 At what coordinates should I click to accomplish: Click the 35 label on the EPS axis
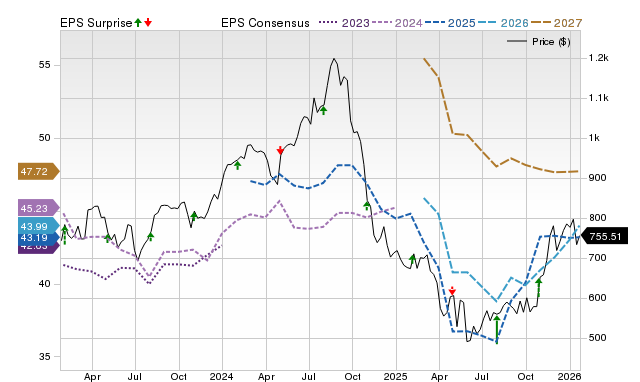[x=44, y=356]
